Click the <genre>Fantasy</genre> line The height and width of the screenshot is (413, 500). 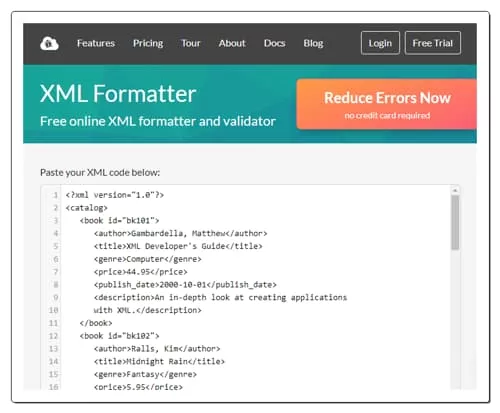145,374
